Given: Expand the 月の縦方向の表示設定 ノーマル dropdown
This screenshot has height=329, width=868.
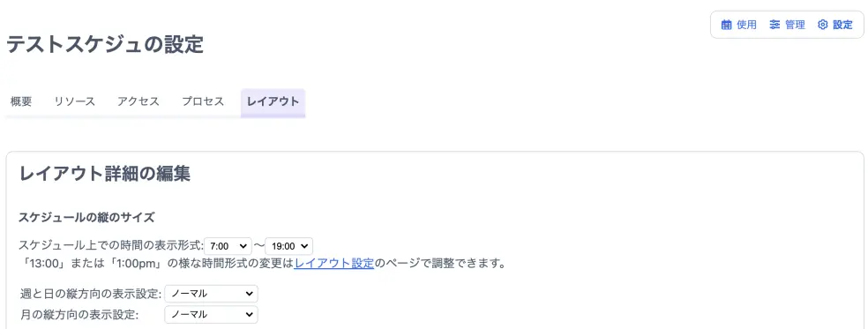Looking at the screenshot, I should (211, 315).
